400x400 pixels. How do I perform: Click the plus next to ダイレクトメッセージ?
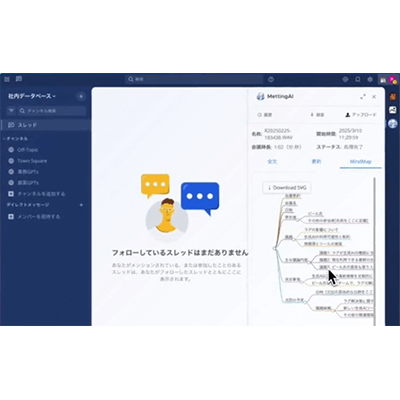81,205
